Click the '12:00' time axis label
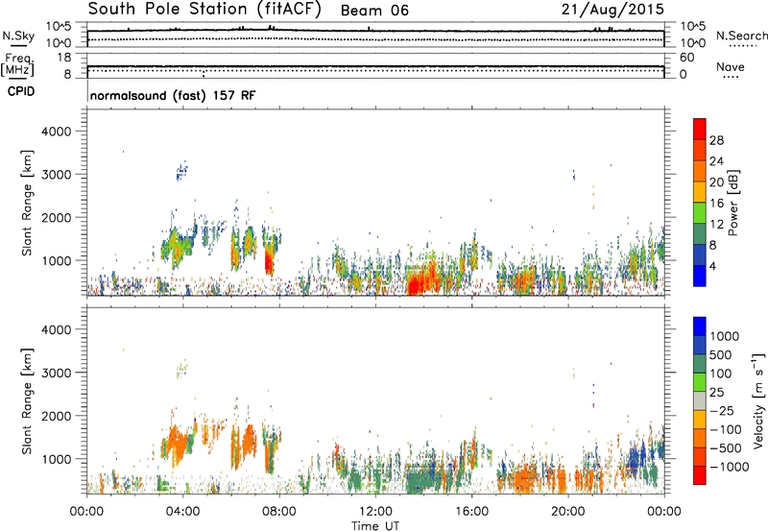The height and width of the screenshot is (532, 768). [375, 512]
